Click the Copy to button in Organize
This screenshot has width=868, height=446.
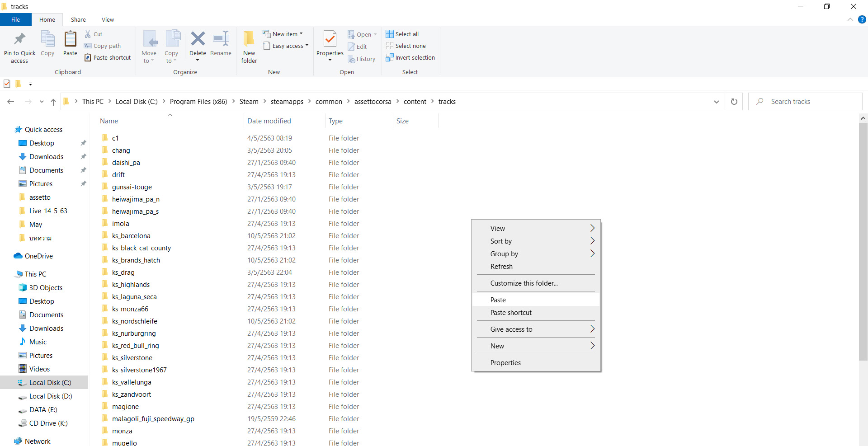(171, 47)
